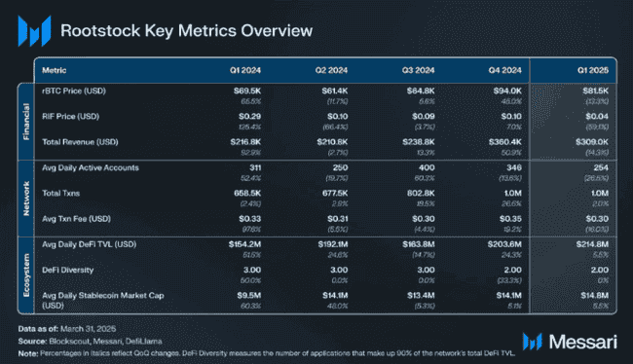Click the $81.5K rBTC price Q1 2025 value

pyautogui.click(x=595, y=91)
